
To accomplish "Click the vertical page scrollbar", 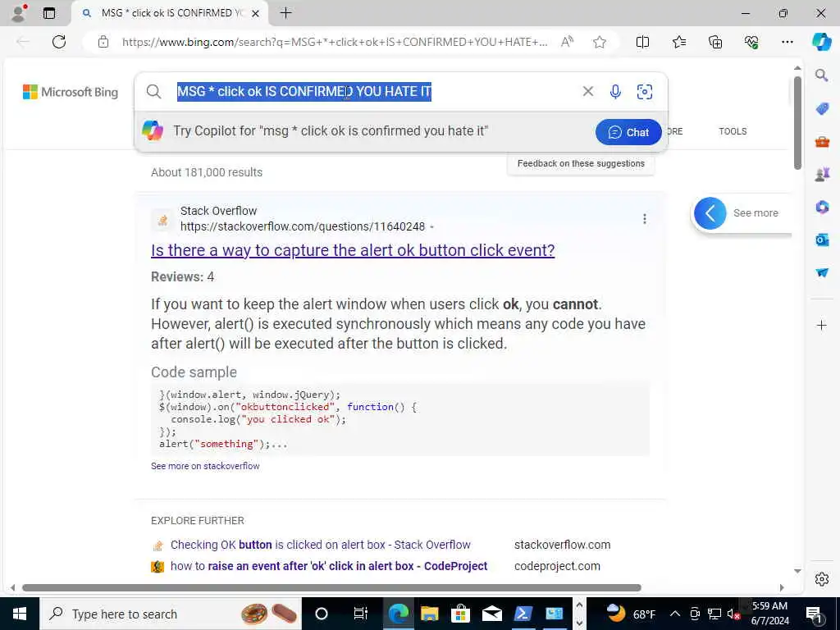I will coord(797,123).
